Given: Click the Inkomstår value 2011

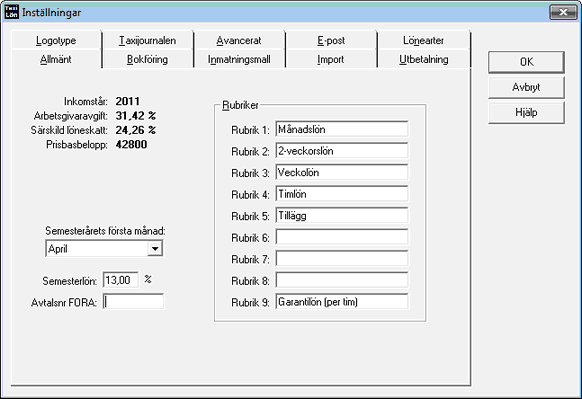Looking at the screenshot, I should pos(128,101).
